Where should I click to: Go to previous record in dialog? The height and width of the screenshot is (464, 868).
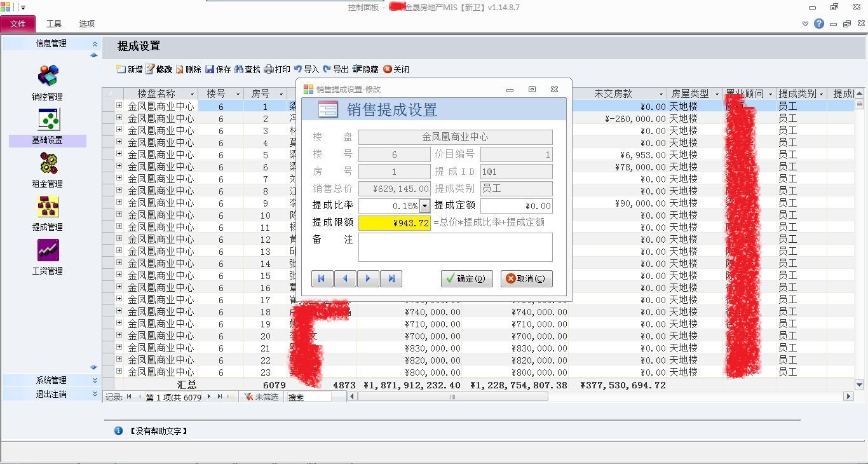click(345, 278)
